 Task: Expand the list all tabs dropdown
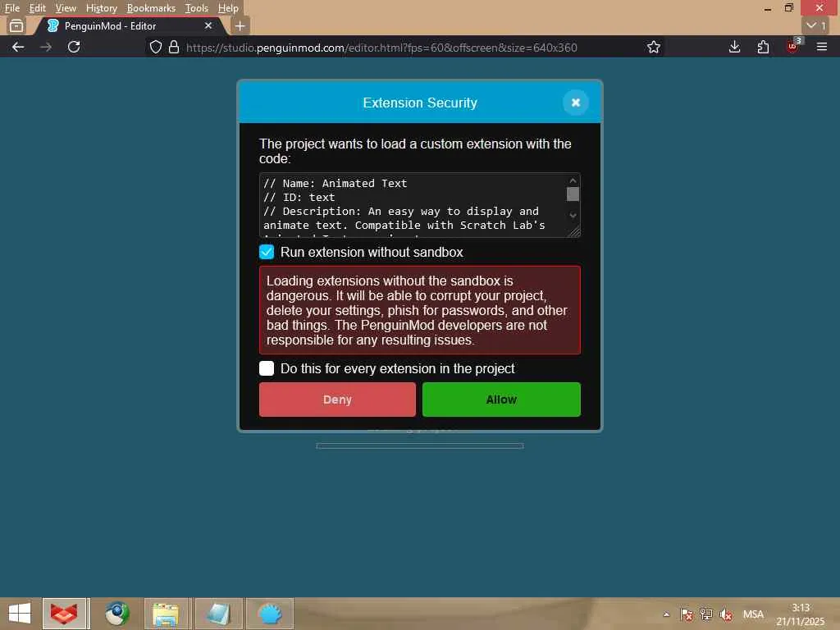[816, 25]
